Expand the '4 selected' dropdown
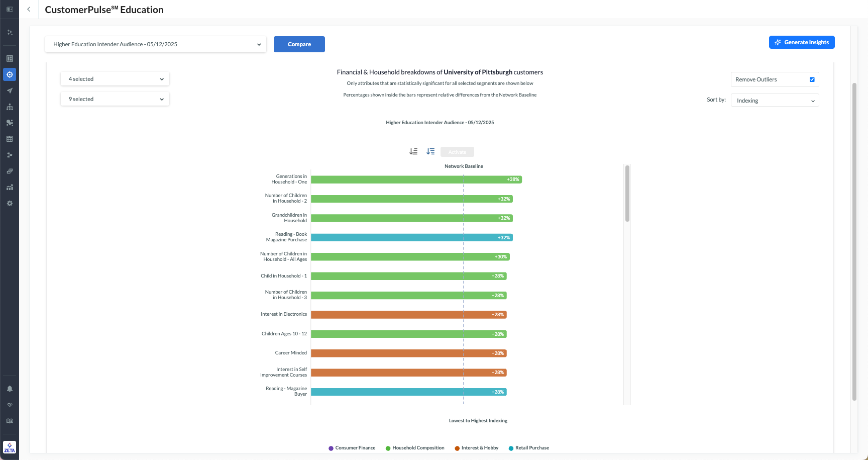 click(115, 79)
